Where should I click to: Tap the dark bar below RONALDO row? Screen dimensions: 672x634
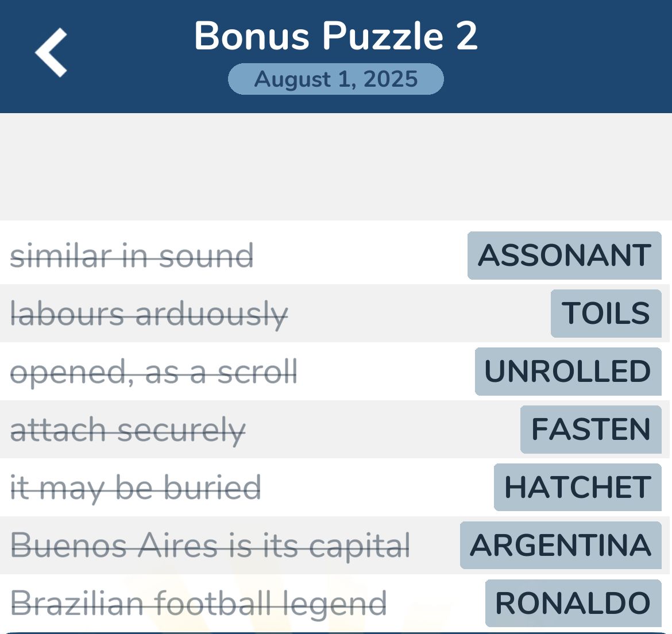click(x=336, y=632)
